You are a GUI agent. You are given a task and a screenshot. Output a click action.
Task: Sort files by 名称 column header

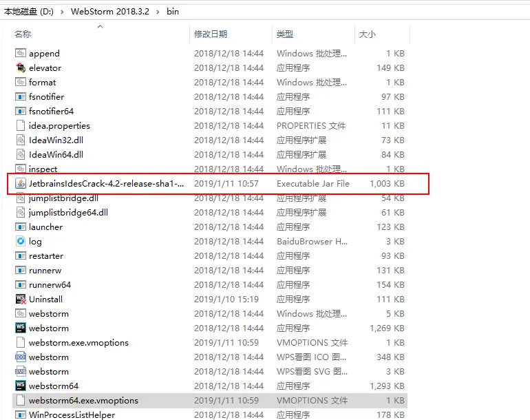(23, 34)
